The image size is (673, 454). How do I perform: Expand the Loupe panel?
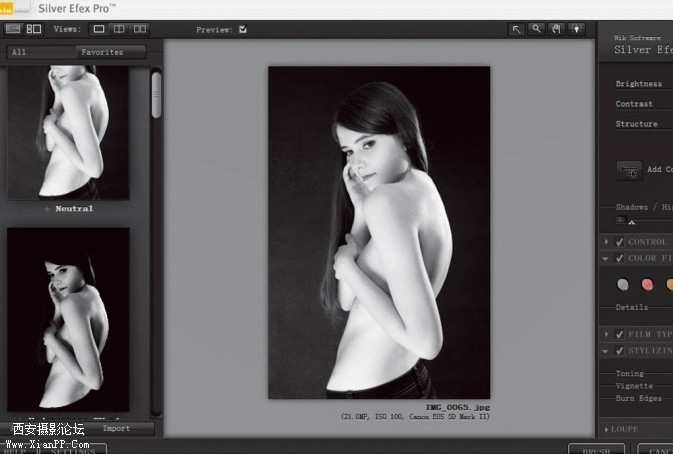click(x=606, y=429)
